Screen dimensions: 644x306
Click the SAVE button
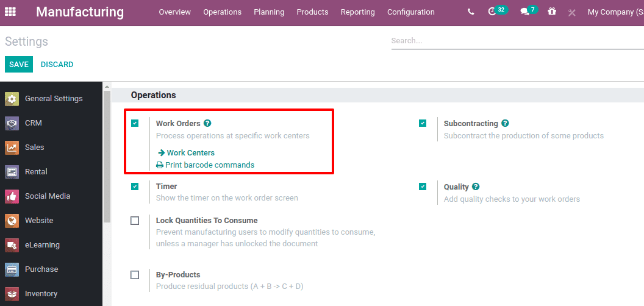(19, 65)
